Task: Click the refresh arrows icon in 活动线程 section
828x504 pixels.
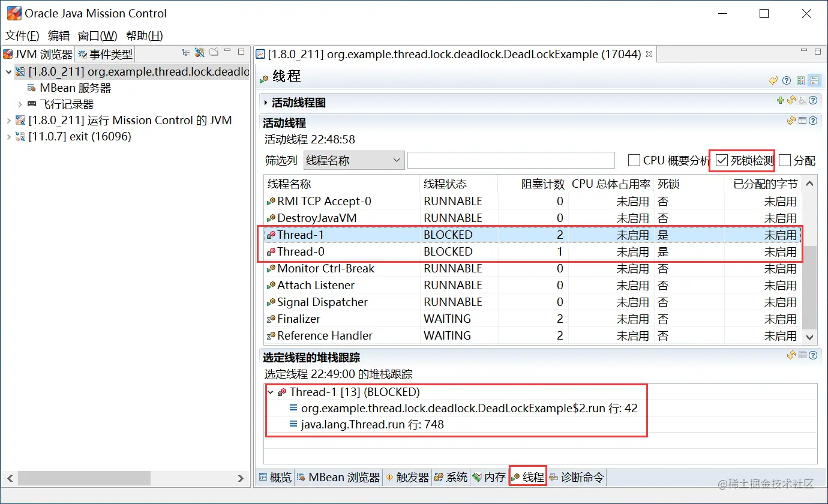Action: pyautogui.click(x=791, y=121)
